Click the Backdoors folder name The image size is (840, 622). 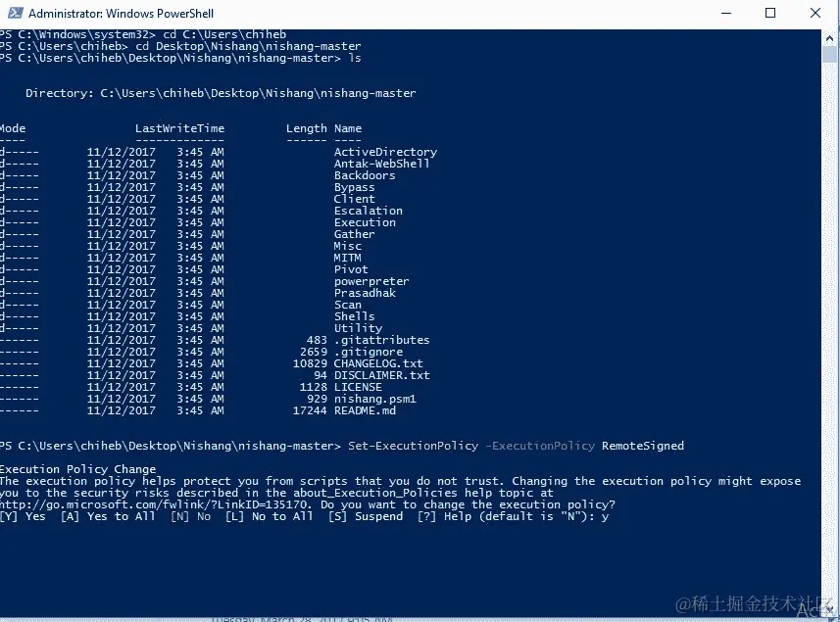(x=365, y=175)
